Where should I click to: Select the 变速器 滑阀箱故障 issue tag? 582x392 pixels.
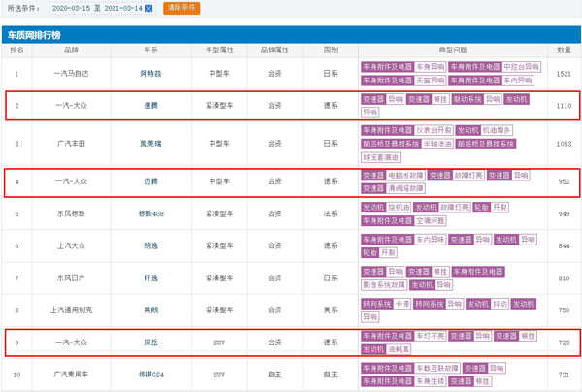point(393,188)
